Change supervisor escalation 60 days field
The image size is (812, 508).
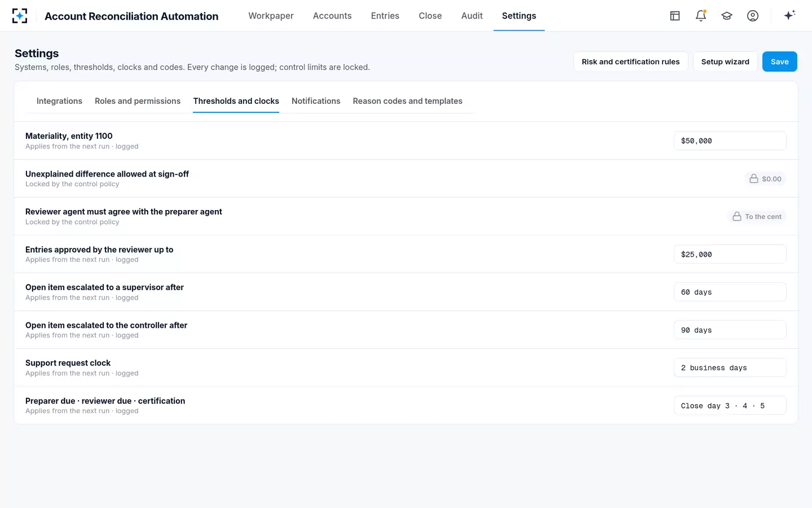pyautogui.click(x=730, y=292)
